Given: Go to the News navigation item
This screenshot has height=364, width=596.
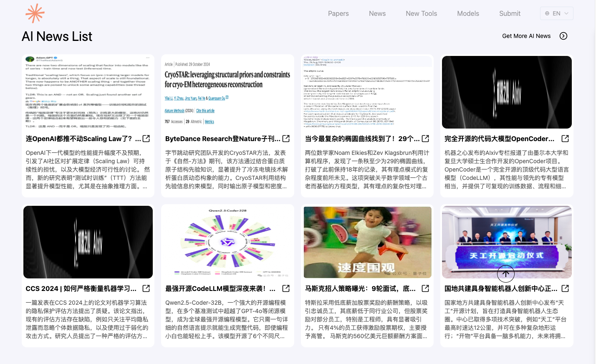Looking at the screenshot, I should point(377,13).
